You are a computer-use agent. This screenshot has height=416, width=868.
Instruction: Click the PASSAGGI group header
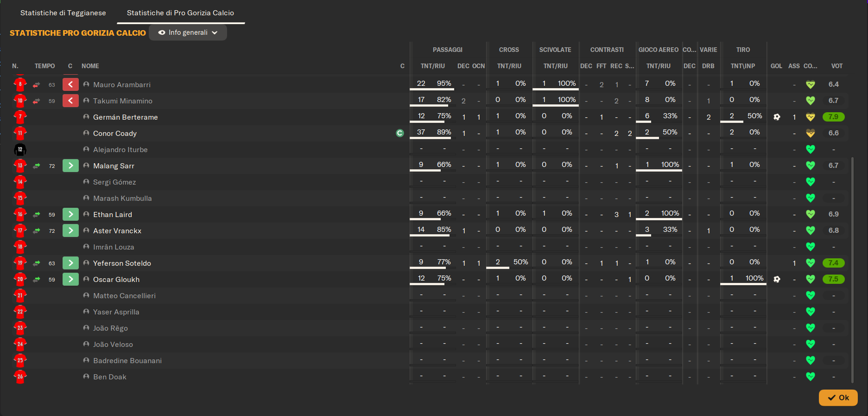click(x=448, y=50)
